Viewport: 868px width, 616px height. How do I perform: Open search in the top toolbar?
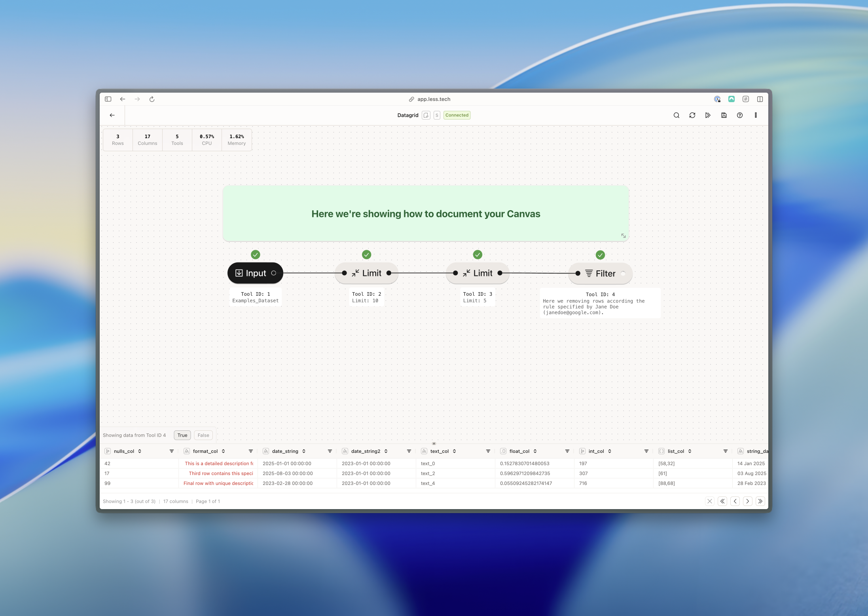[x=677, y=115]
